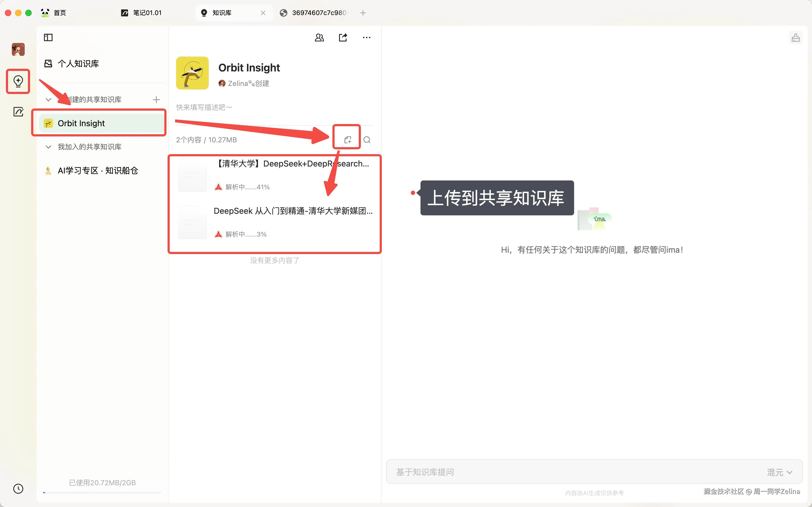Collapse the 我加入的共享知识库 section
812x507 pixels.
pos(48,147)
